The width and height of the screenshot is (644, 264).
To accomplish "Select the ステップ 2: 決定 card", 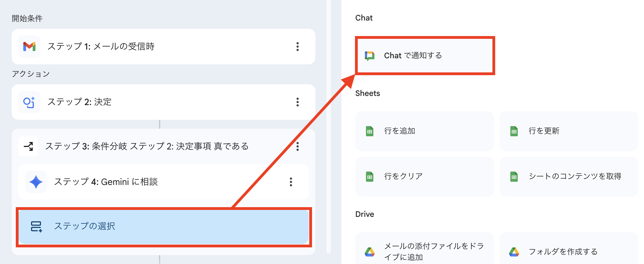I will [163, 102].
